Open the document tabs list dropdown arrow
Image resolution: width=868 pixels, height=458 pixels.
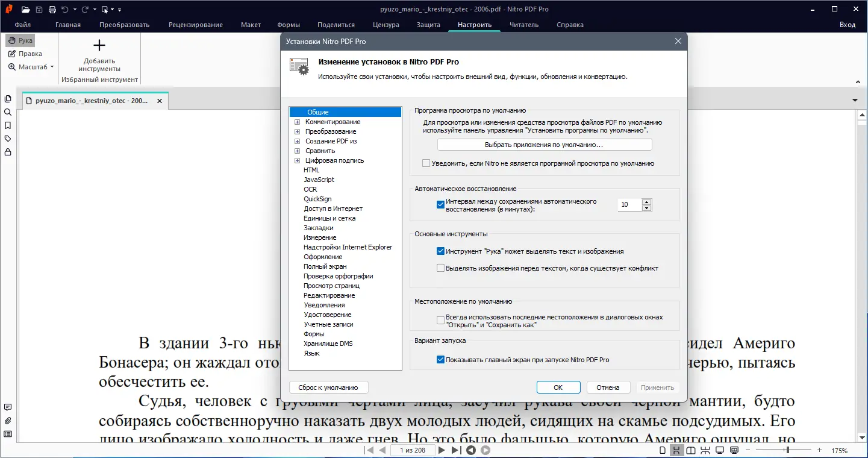click(855, 100)
